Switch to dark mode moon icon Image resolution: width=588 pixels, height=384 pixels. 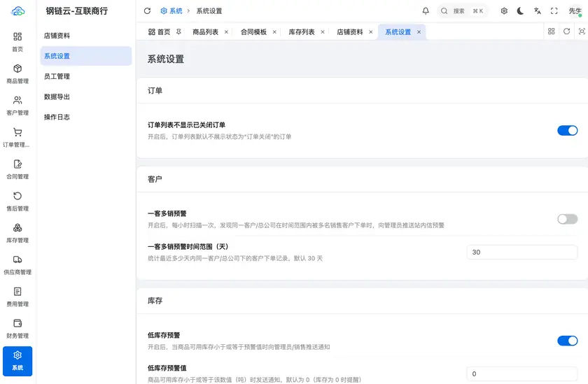(521, 11)
